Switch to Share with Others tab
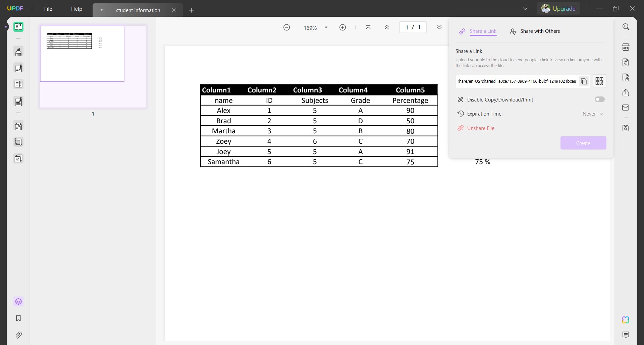Image resolution: width=644 pixels, height=345 pixels. click(535, 31)
